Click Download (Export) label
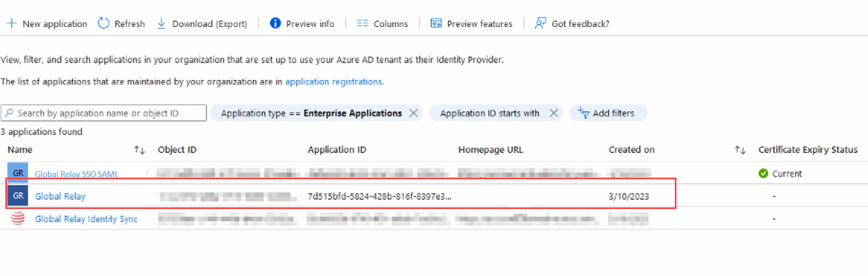 pos(210,24)
